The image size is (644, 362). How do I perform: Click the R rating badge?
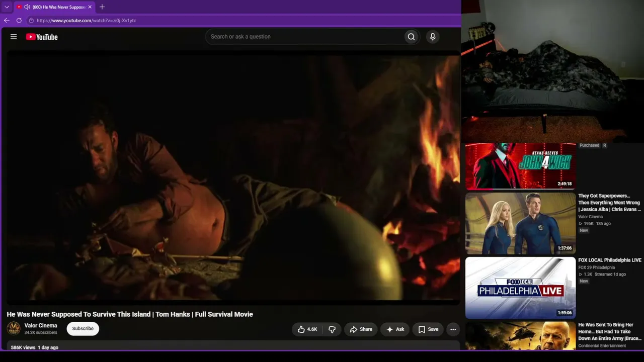coord(605,145)
